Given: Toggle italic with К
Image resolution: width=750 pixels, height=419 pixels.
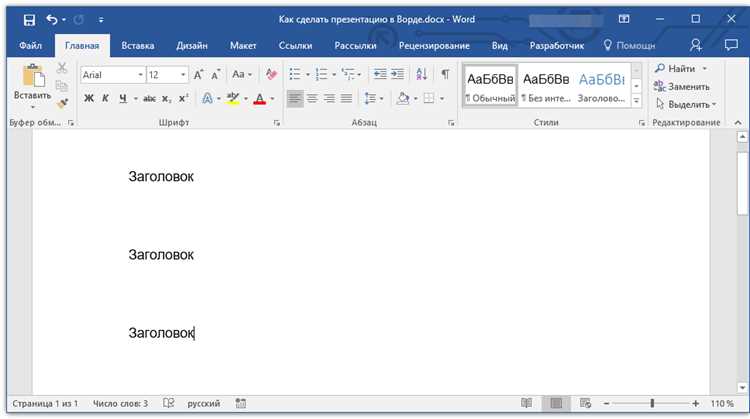Looking at the screenshot, I should coord(105,99).
